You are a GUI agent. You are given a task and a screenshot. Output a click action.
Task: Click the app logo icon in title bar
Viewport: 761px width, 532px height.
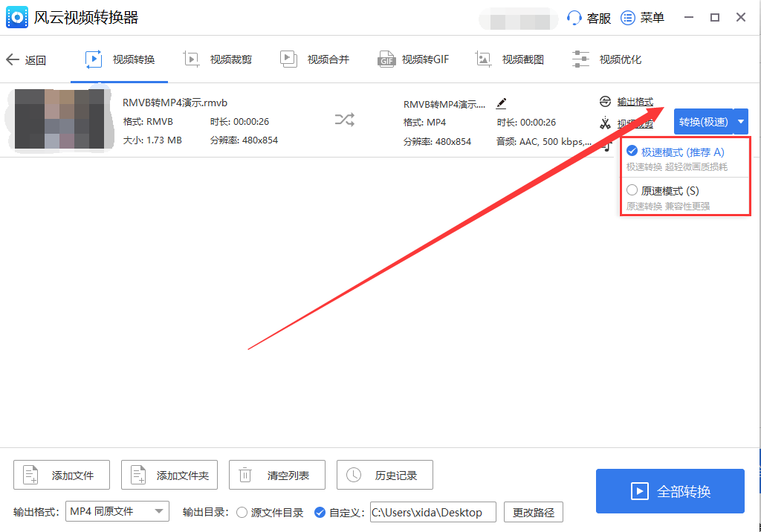(x=16, y=16)
